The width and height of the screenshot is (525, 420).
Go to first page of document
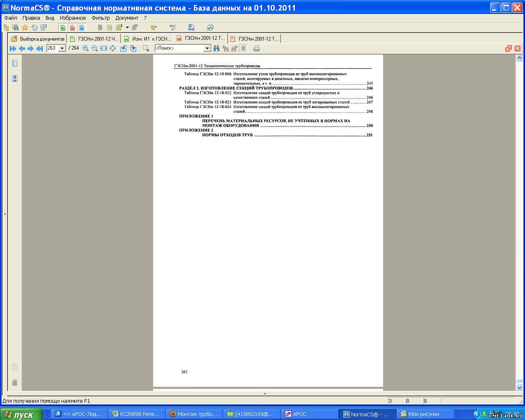pyautogui.click(x=13, y=48)
